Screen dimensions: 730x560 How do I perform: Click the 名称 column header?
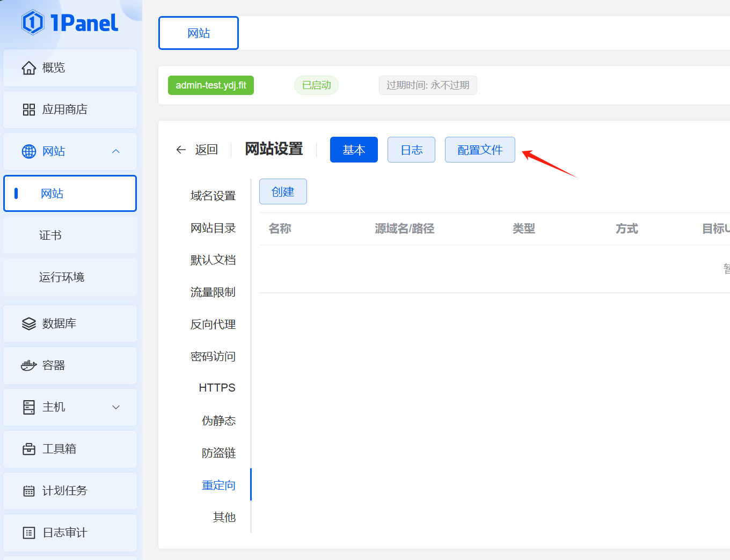(x=280, y=229)
